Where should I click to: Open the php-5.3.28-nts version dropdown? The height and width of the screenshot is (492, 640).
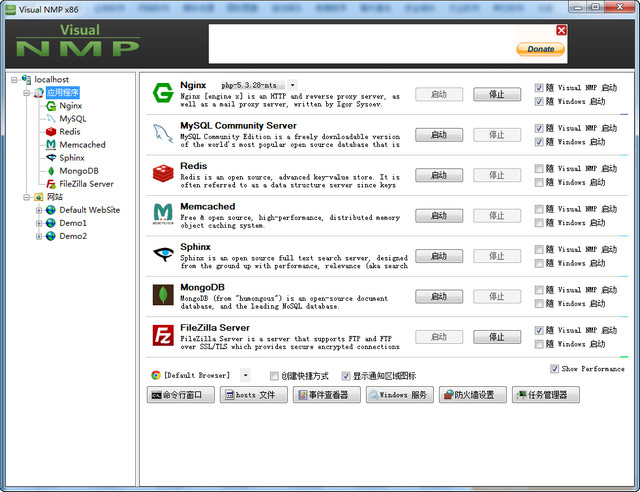(x=292, y=85)
